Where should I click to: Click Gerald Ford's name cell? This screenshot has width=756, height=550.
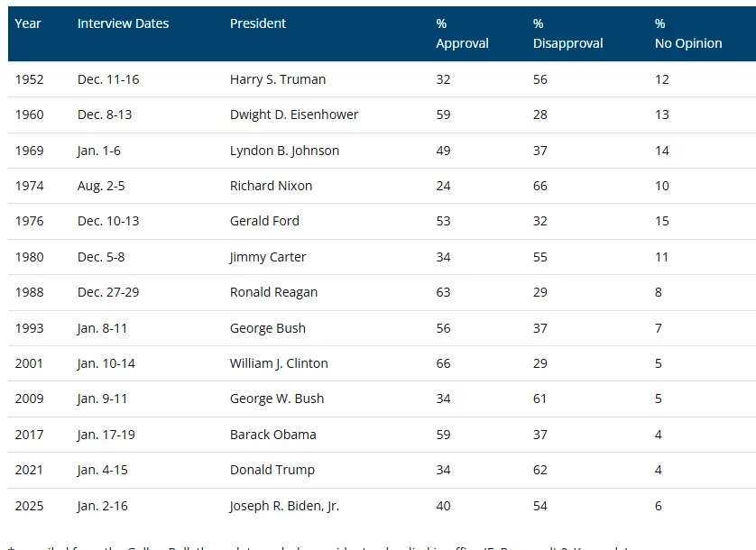pos(264,221)
